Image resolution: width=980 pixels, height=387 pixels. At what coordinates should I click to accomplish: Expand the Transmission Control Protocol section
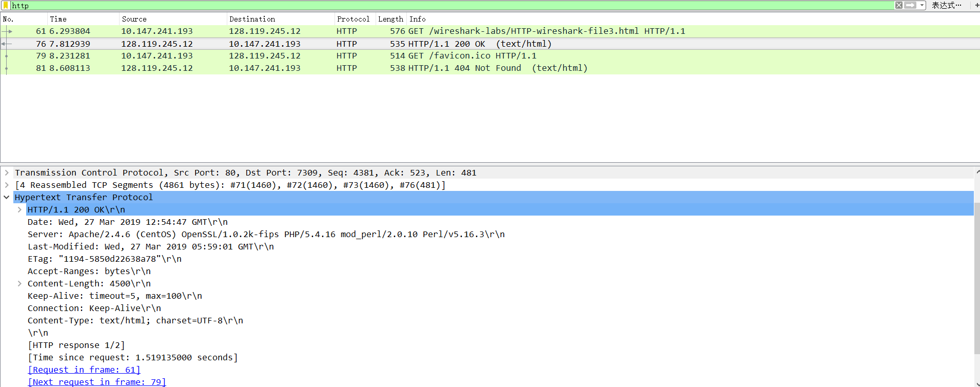click(x=7, y=173)
